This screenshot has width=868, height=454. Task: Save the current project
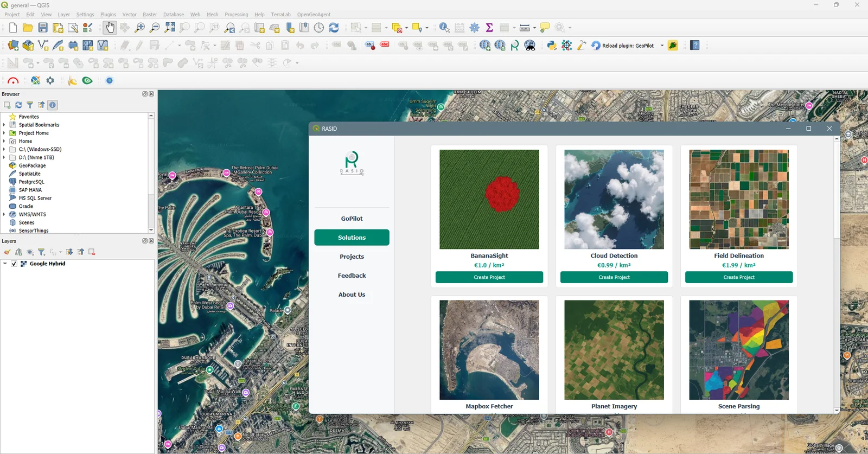tap(43, 28)
